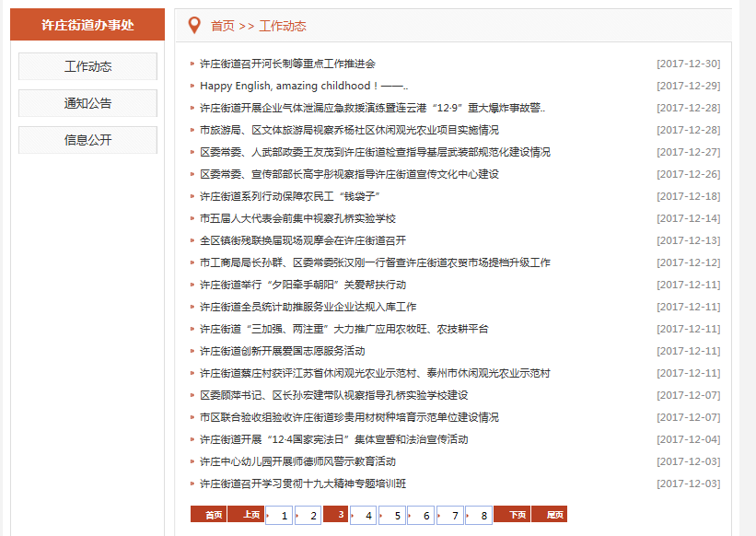Open article about 宣传部部长高宇彤
Viewport: 756px width, 536px height.
pos(349,174)
